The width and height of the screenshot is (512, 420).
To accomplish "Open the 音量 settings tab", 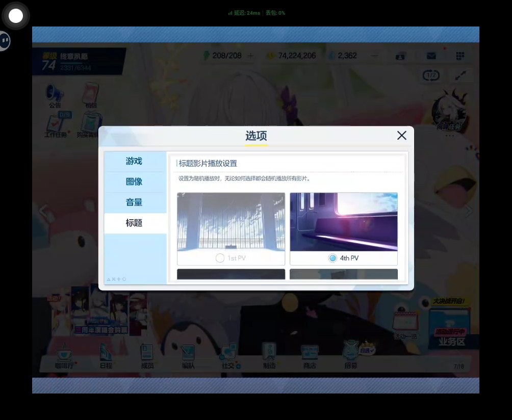I will click(x=135, y=202).
